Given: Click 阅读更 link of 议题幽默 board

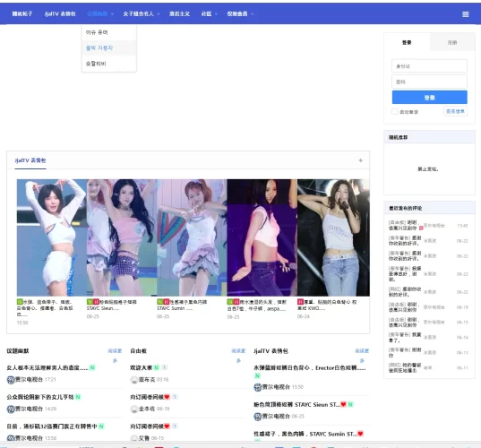Looking at the screenshot, I should pos(115,350).
